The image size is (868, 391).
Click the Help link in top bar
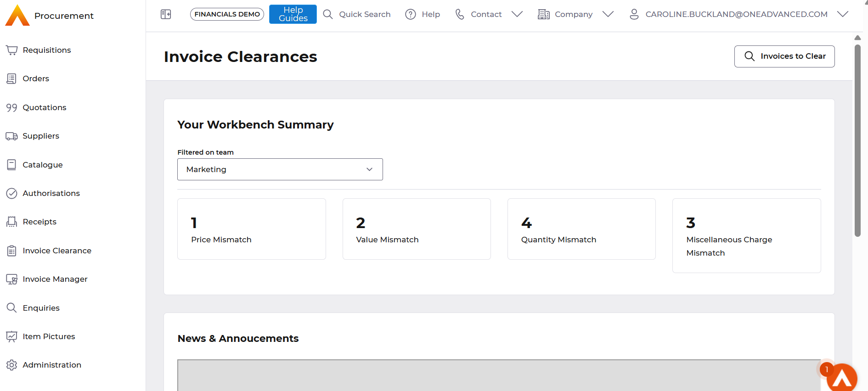tap(431, 14)
